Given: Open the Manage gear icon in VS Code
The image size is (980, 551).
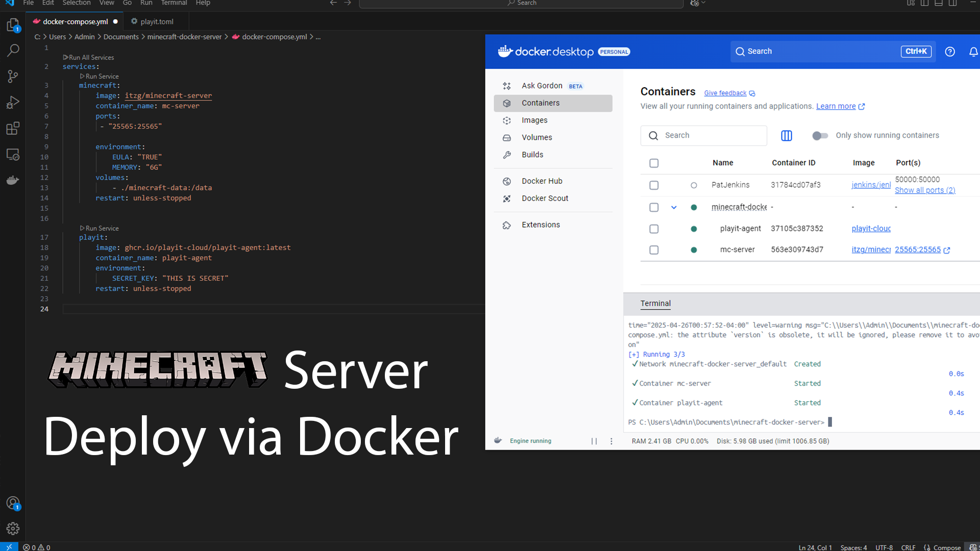Looking at the screenshot, I should point(13,529).
